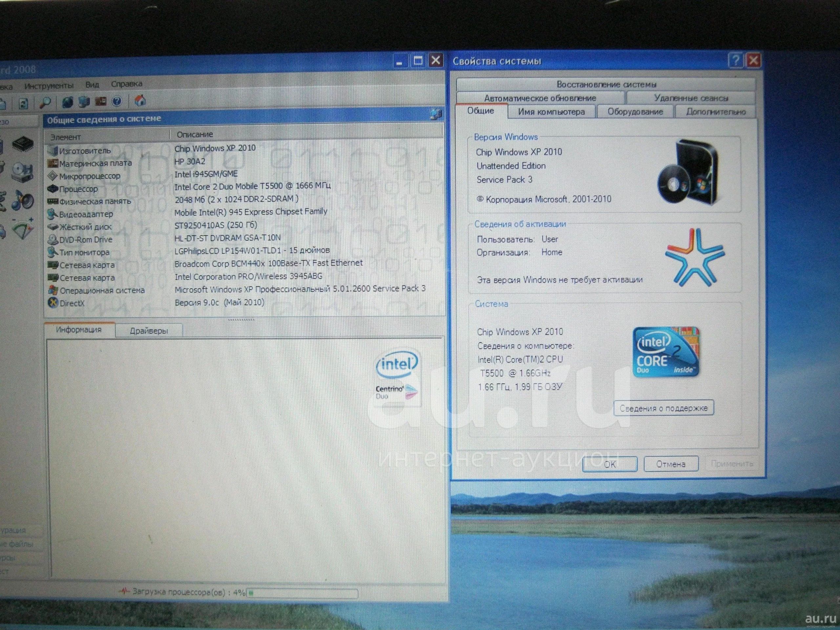Click the Сведения о поддержке button
This screenshot has height=630, width=840.
coord(663,408)
